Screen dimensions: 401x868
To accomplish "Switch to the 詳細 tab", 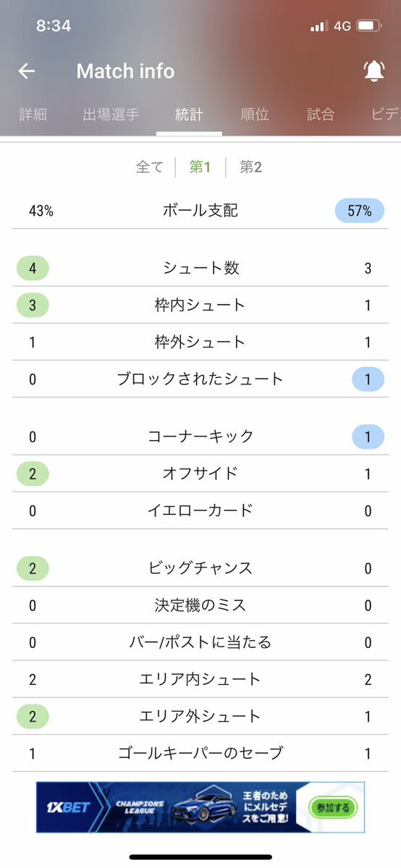I will [33, 114].
